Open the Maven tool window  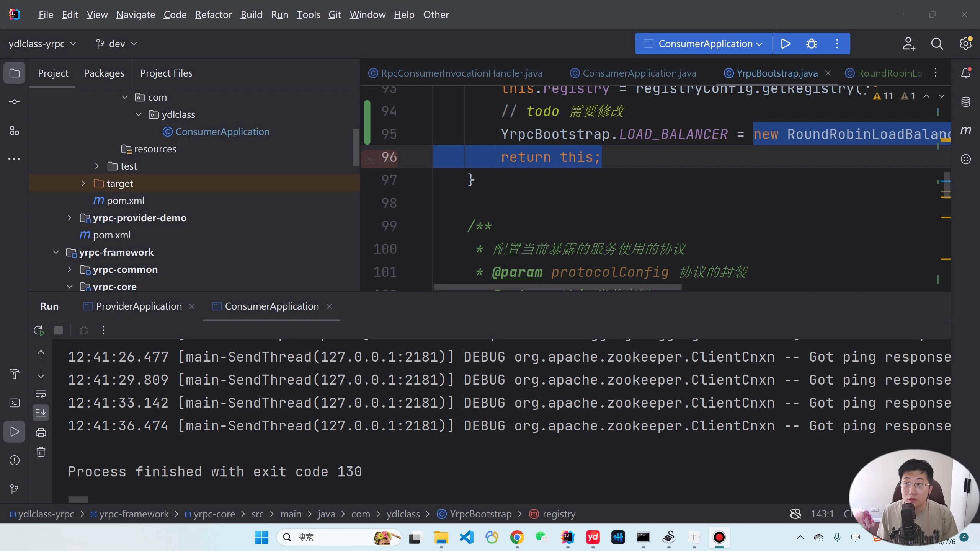coord(965,130)
